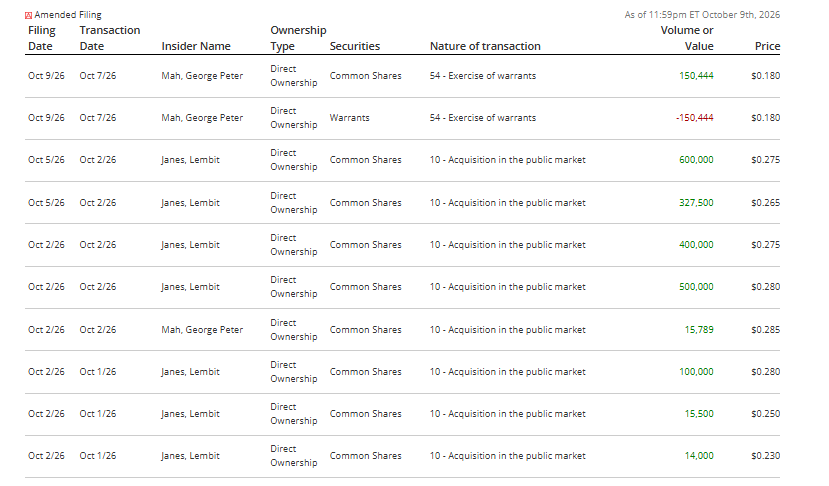Click the Transaction Date column header
829x486 pixels.
point(109,38)
